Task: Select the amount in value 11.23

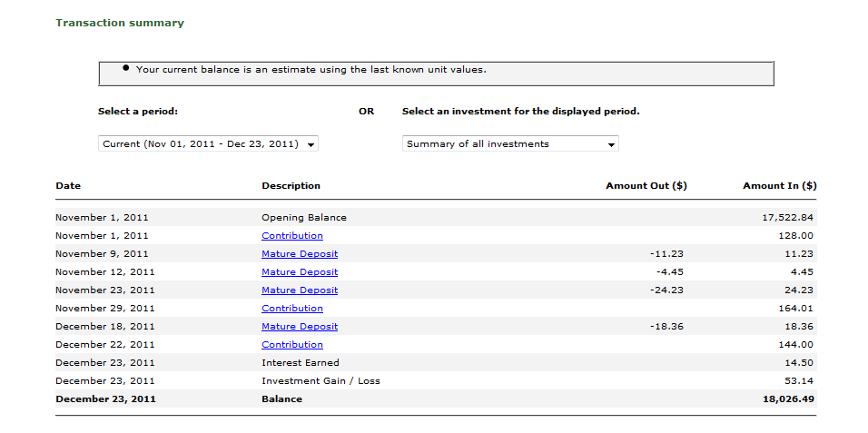Action: 799,253
